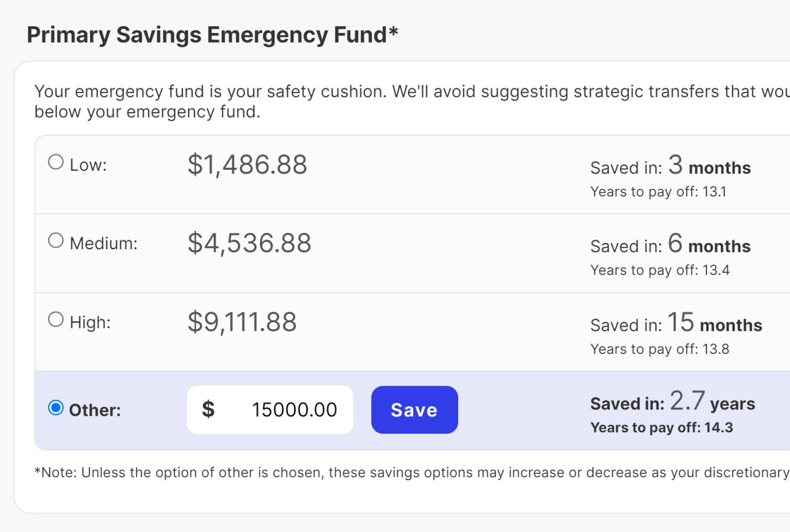This screenshot has width=790, height=532.
Task: Click the "Low:" option label
Action: (x=88, y=165)
